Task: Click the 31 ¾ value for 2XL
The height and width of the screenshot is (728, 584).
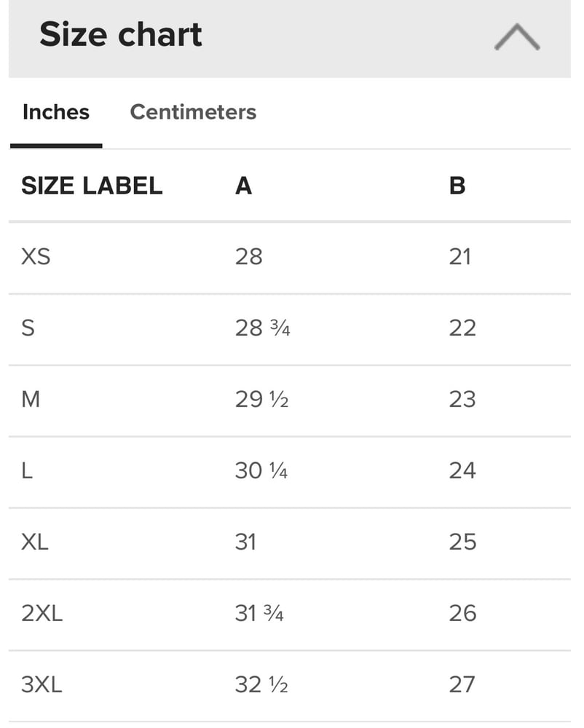Action: (x=259, y=613)
